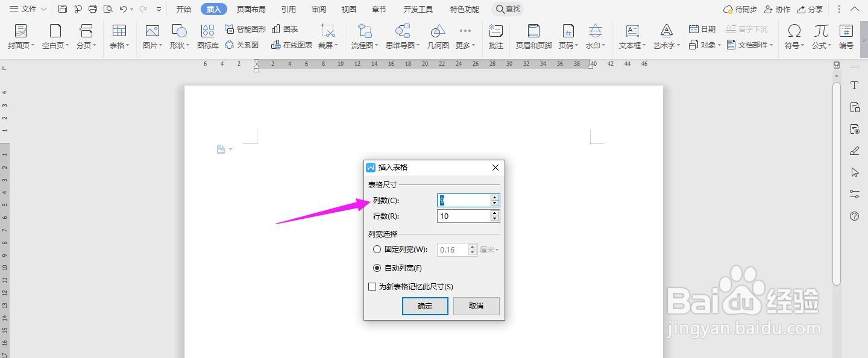The height and width of the screenshot is (358, 868).
Task: Open the column width unit 厘米 dropdown
Action: [x=489, y=249]
